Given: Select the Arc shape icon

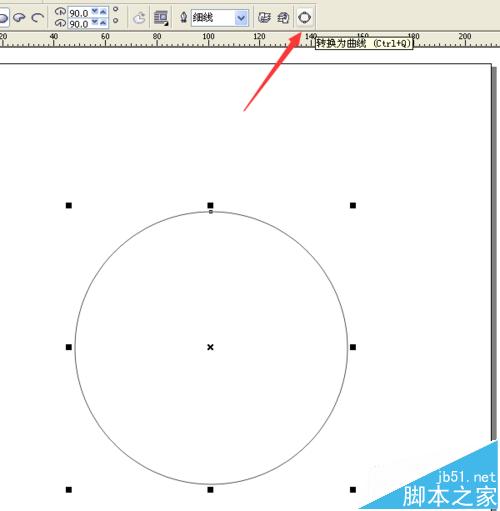Looking at the screenshot, I should 38,17.
